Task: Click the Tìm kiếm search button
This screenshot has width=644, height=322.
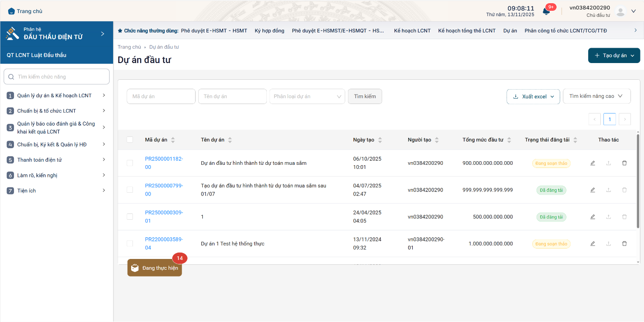Action: [365, 96]
